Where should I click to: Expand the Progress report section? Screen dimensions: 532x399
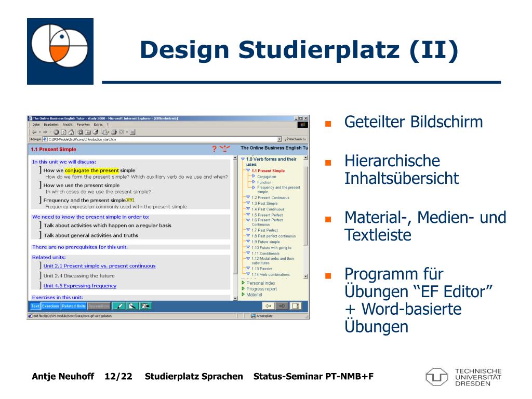point(243,289)
